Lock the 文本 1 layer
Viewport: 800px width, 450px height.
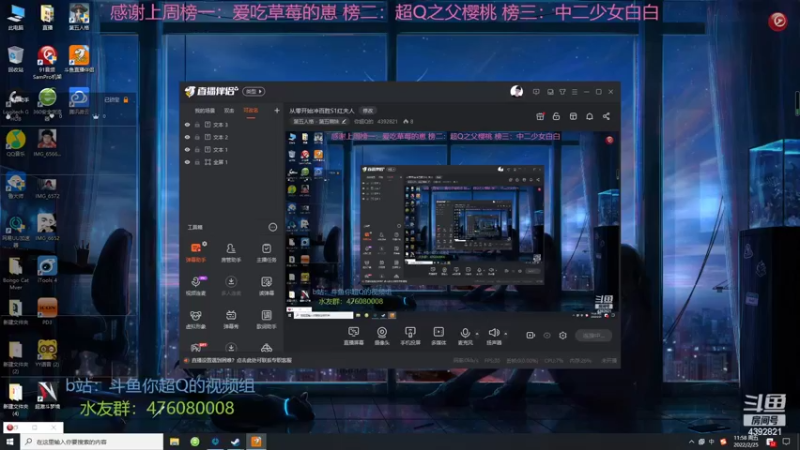(197, 149)
